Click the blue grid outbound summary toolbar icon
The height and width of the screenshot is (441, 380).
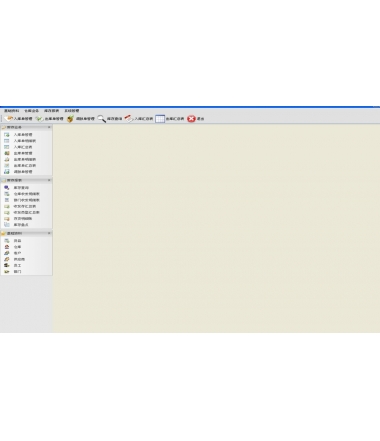tap(160, 119)
